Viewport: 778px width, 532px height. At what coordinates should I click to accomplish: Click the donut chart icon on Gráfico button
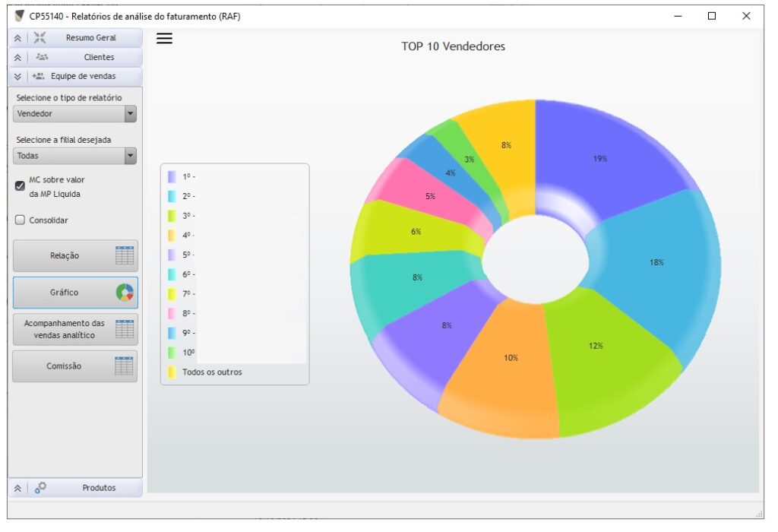click(125, 293)
